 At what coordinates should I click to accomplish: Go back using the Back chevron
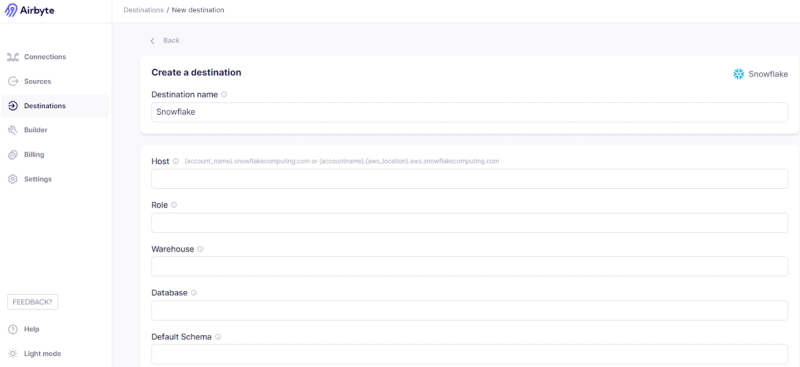pyautogui.click(x=152, y=41)
